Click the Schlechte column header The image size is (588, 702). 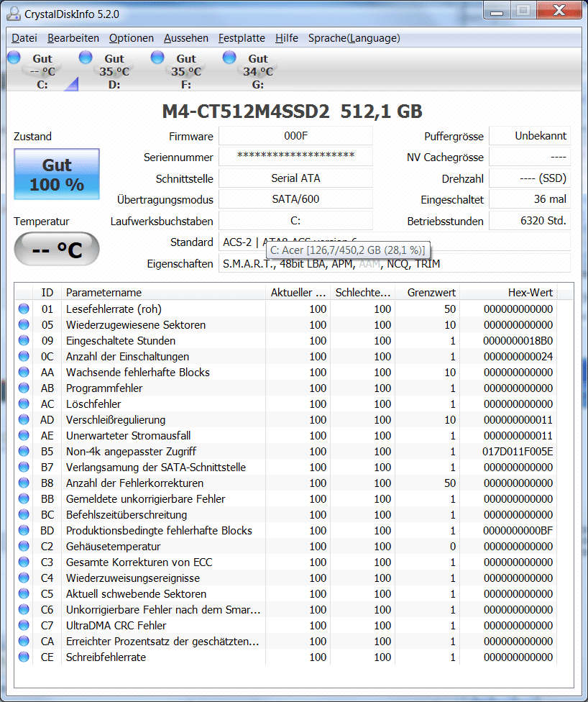pos(363,292)
